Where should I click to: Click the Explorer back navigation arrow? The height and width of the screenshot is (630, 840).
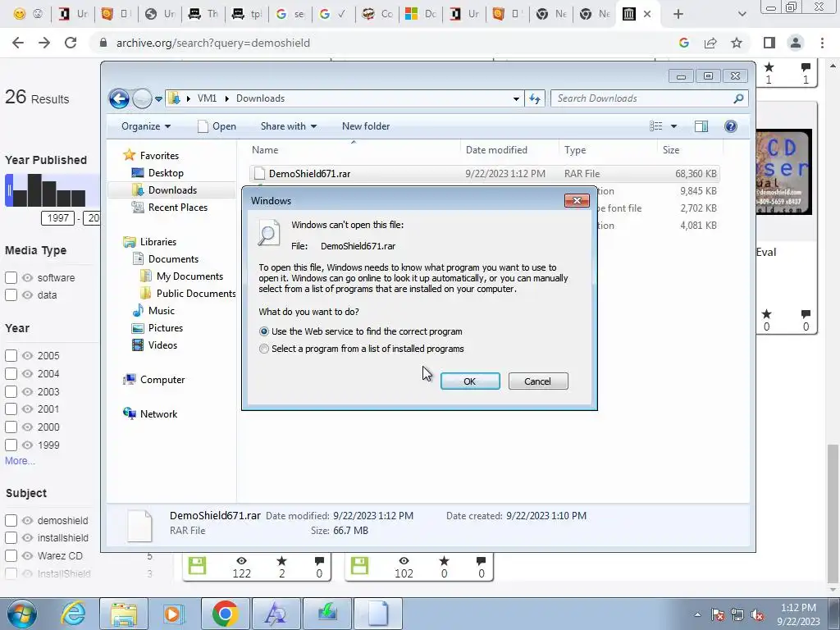pyautogui.click(x=119, y=98)
